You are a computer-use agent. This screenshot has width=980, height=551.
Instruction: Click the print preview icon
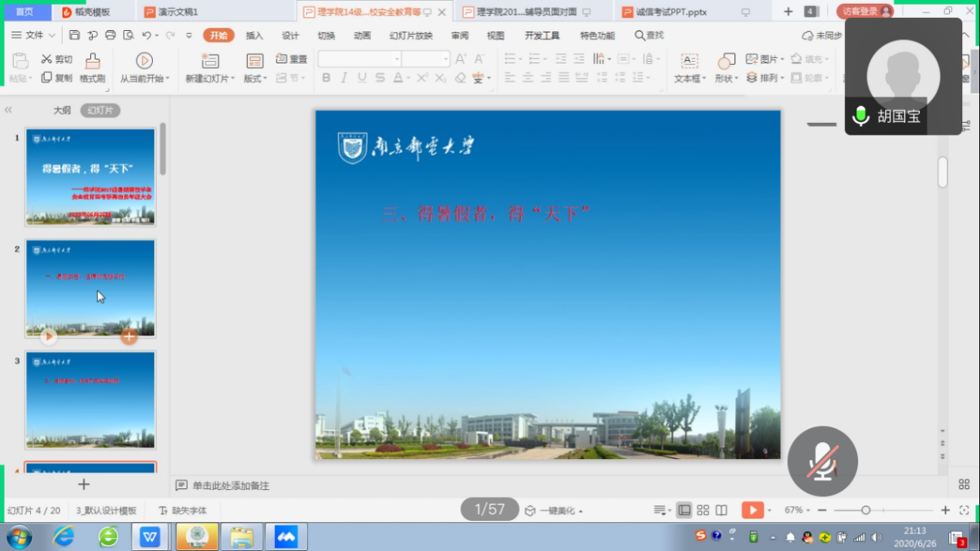tap(128, 36)
